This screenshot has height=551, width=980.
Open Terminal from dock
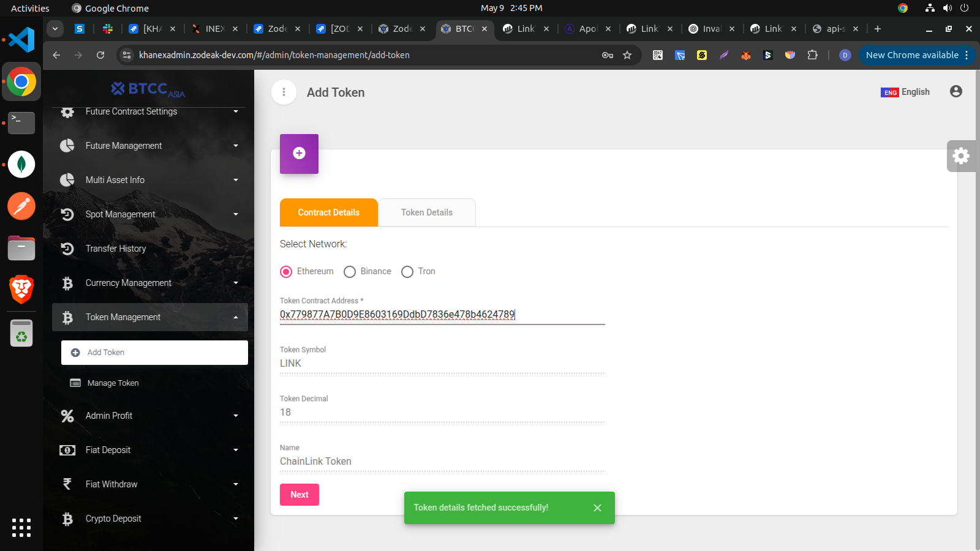(21, 123)
